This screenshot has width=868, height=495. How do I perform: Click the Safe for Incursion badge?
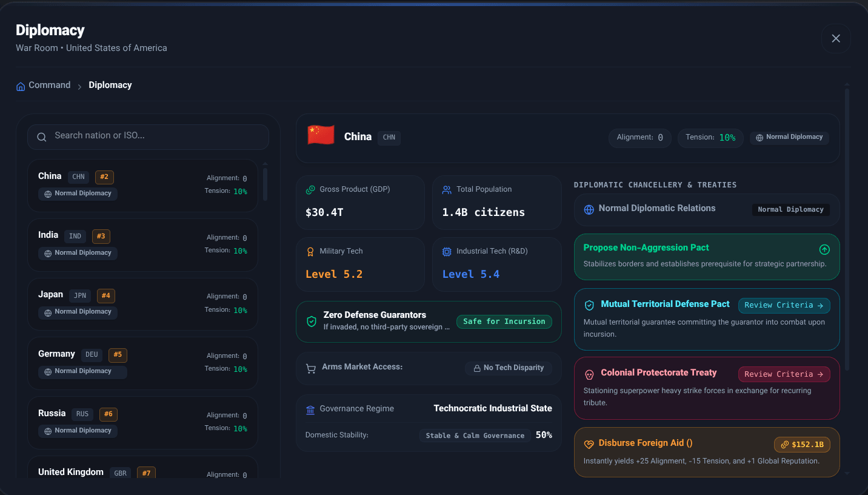tap(504, 322)
